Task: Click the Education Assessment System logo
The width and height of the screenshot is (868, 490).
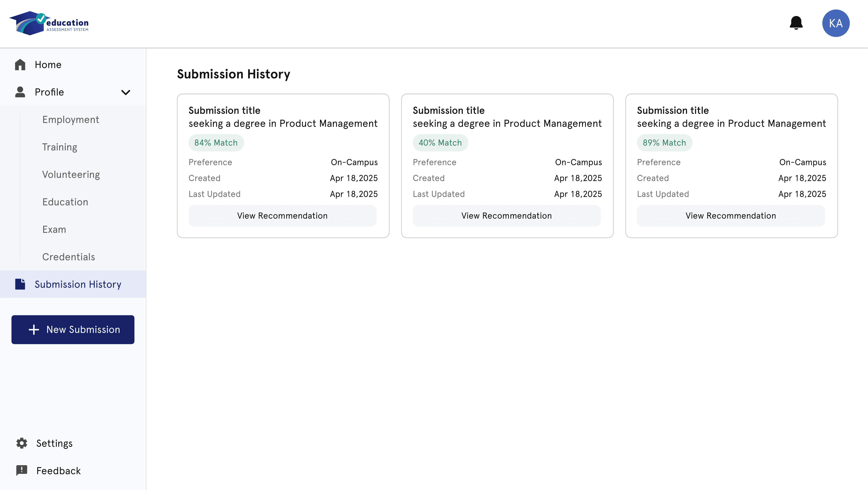Action: (49, 23)
